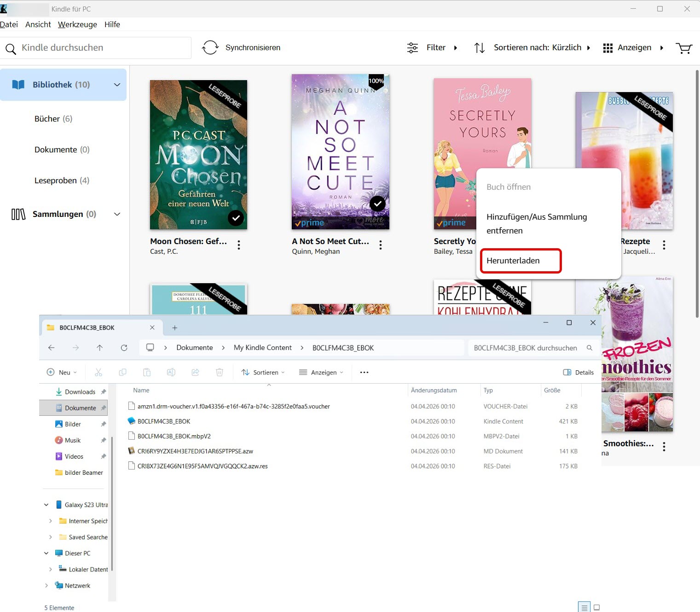This screenshot has width=700, height=612.
Task: Click the Kindle durchsuchen search field
Action: click(x=96, y=48)
